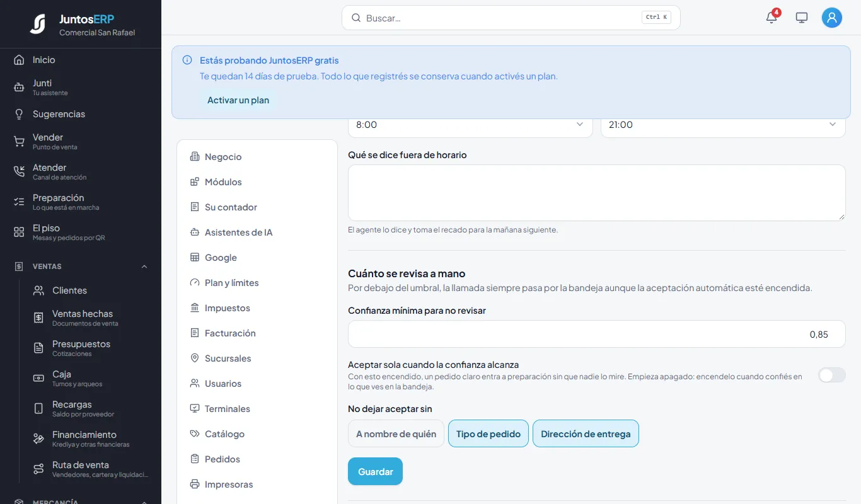Open the Asistentes de IA settings tab

pyautogui.click(x=257, y=232)
